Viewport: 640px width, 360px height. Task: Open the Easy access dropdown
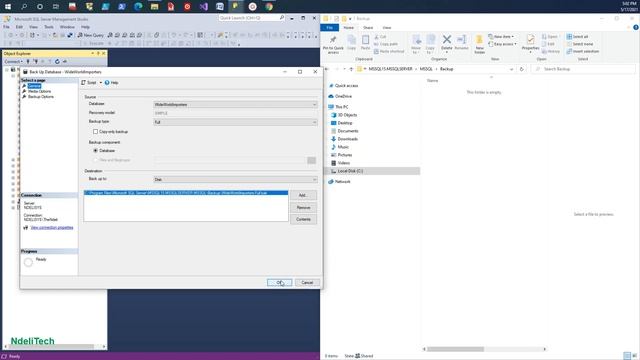pos(502,44)
